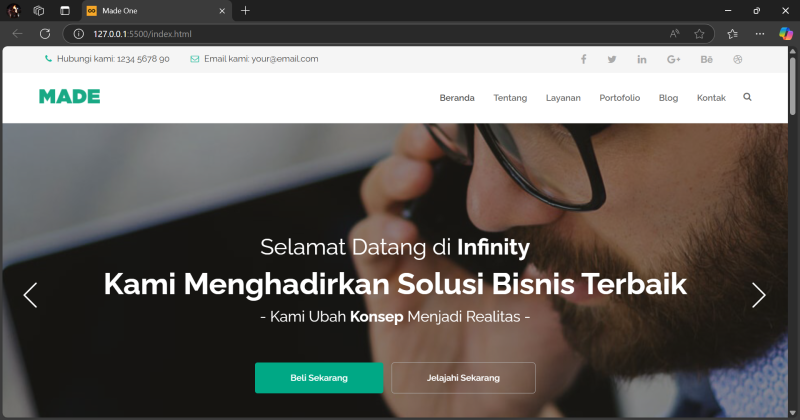The image size is (800, 420).
Task: Open a new browser tab
Action: [x=245, y=10]
